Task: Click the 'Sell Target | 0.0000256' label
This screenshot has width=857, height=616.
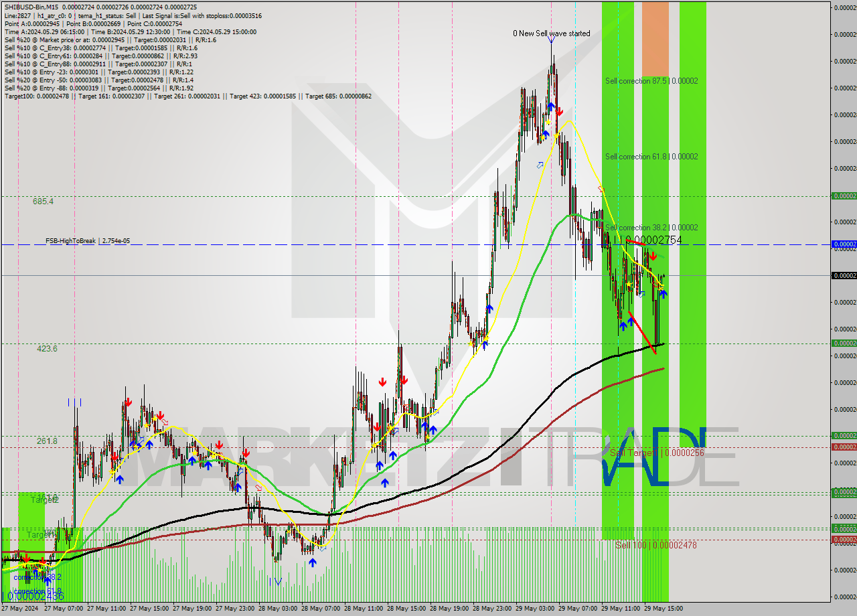Action: [x=657, y=453]
